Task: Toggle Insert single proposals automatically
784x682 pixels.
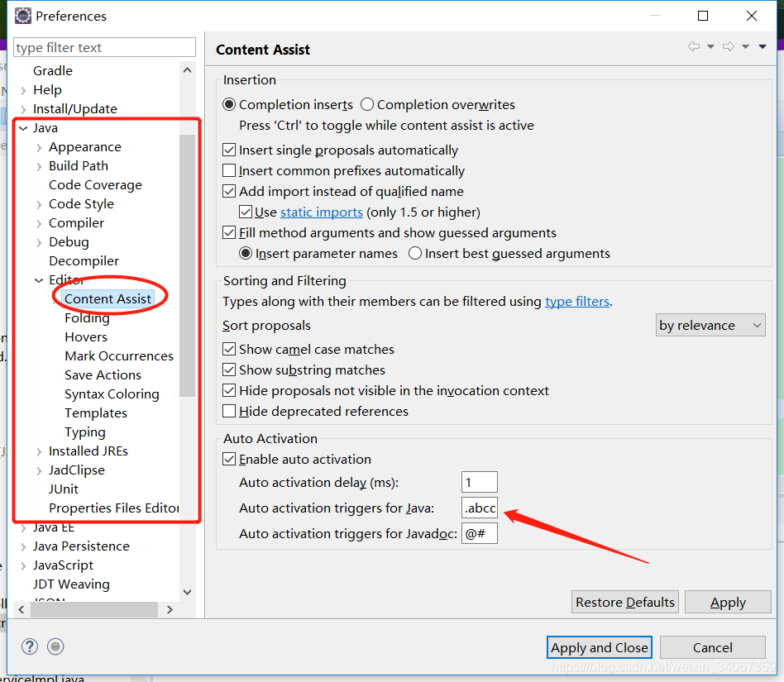Action: coord(229,150)
